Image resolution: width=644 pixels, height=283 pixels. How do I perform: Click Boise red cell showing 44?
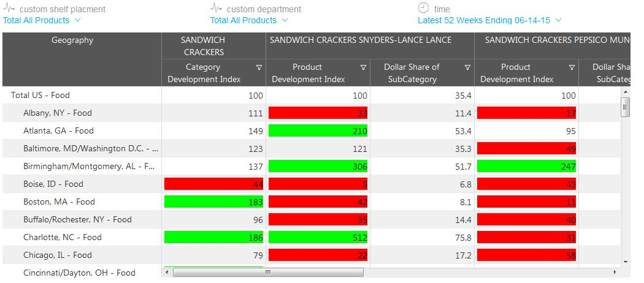[x=213, y=184]
